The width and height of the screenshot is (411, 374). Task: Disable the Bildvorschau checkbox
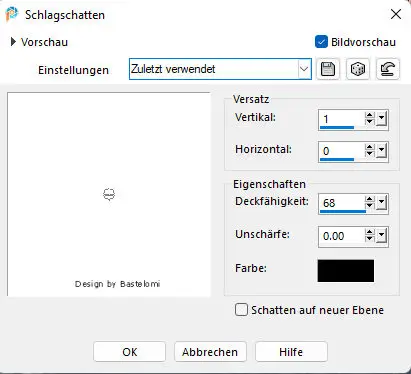click(321, 42)
